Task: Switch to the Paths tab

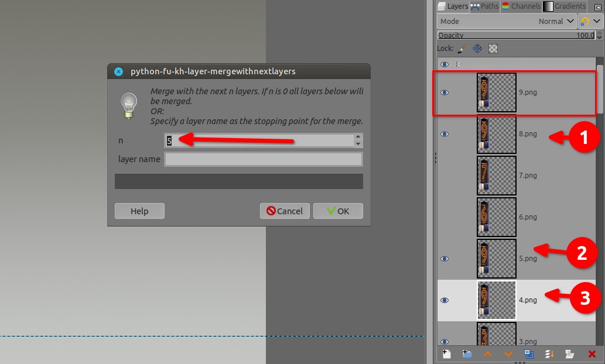Action: (484, 6)
